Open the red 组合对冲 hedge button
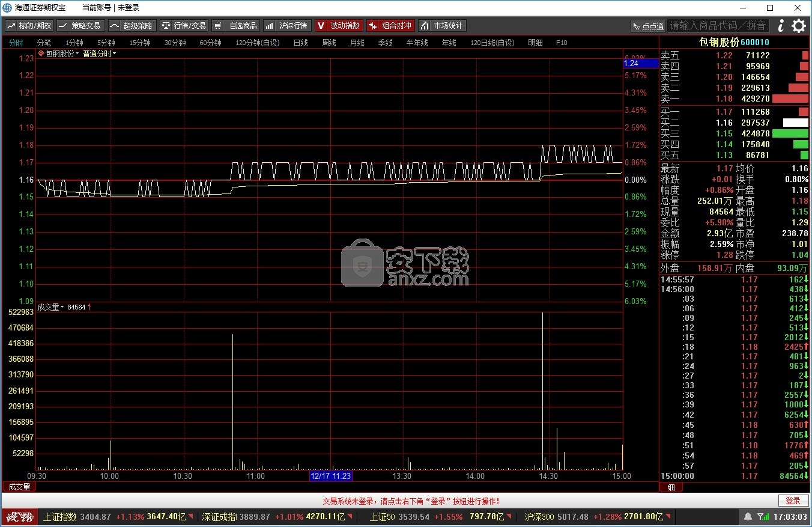Screen dimensions: 812x527 pos(390,26)
